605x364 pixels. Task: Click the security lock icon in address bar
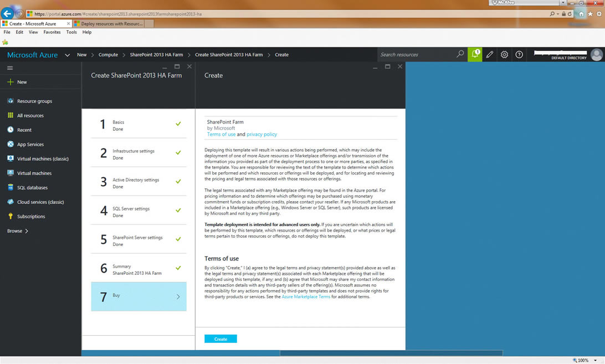(x=563, y=14)
